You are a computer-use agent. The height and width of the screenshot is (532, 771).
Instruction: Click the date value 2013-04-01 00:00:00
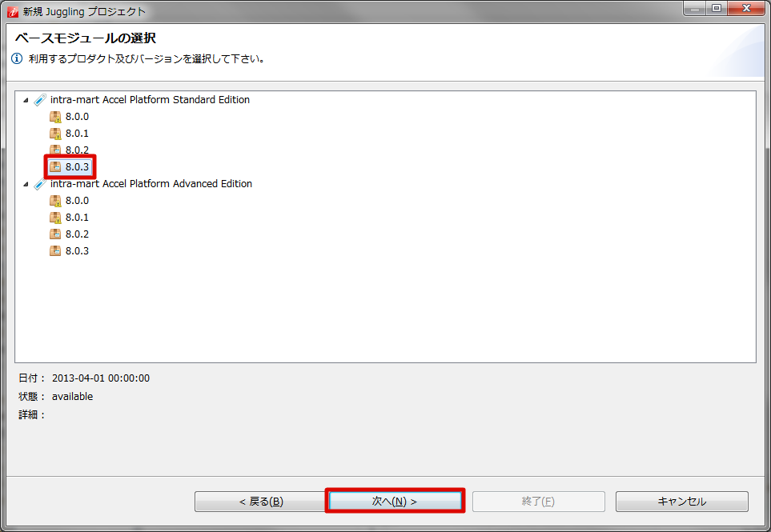tap(101, 378)
